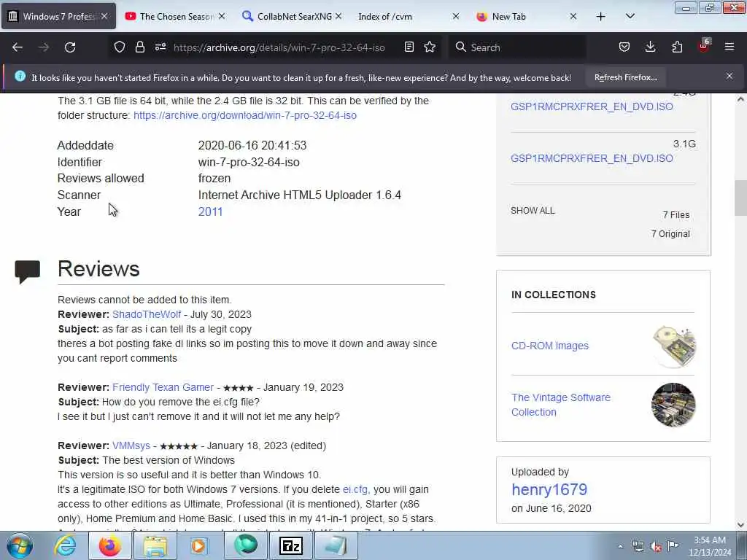Viewport: 747px width, 560px height.
Task: Toggle reader view icon
Action: pos(409,47)
